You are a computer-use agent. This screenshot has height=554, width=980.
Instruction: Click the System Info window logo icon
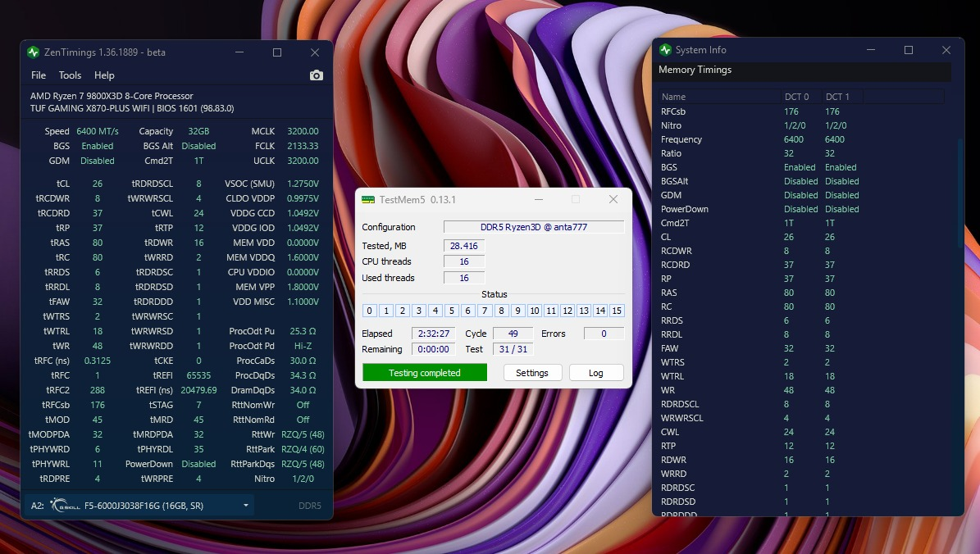[x=665, y=50]
